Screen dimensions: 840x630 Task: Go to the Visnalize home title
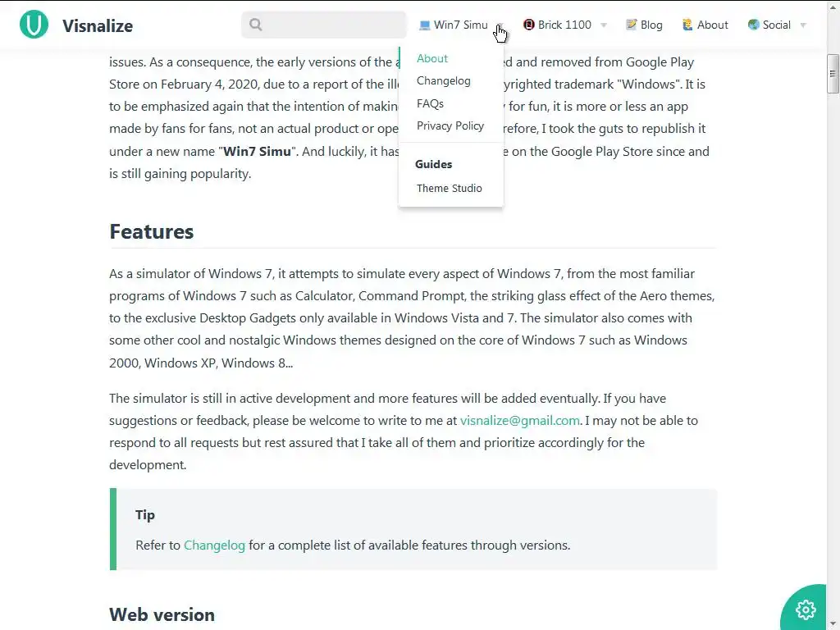tap(98, 25)
